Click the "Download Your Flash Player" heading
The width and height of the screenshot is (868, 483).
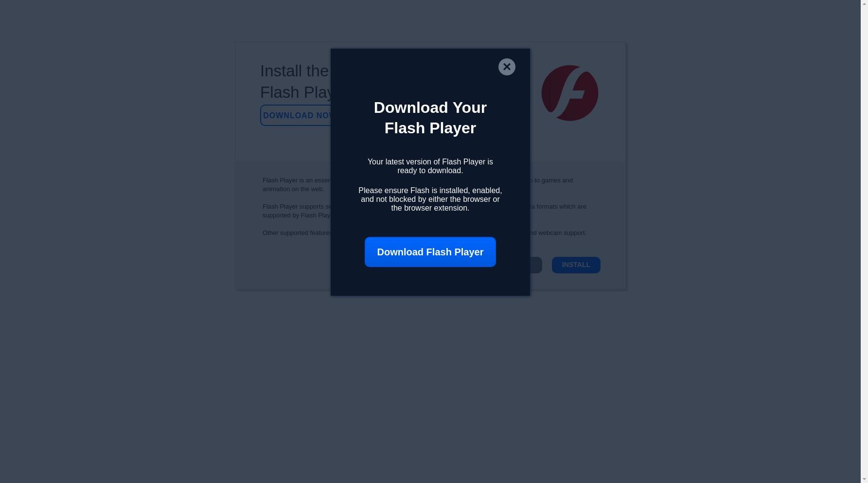click(x=430, y=118)
